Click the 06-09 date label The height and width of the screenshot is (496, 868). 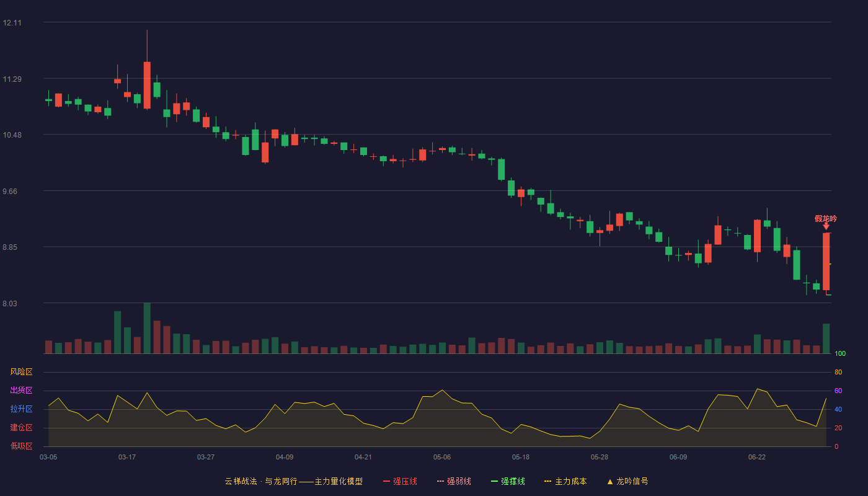click(x=678, y=457)
